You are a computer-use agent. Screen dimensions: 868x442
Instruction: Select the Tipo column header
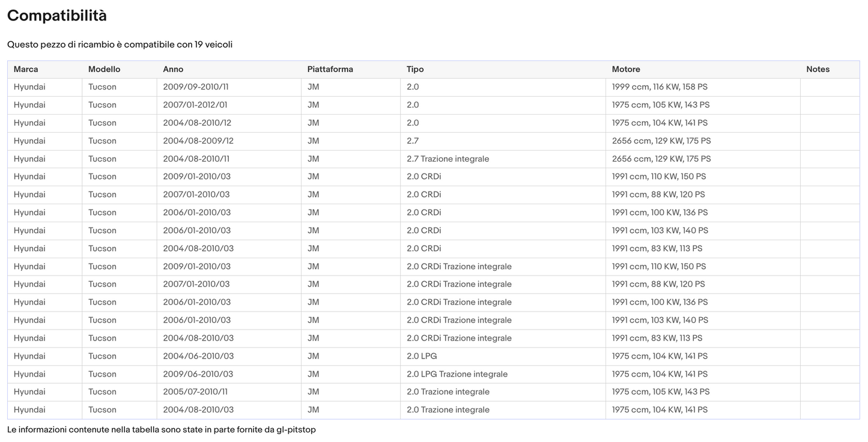pos(415,69)
